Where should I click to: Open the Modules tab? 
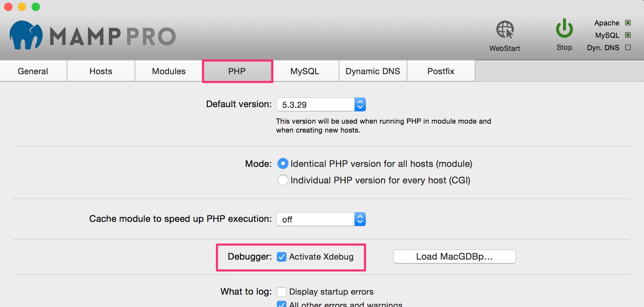(169, 71)
